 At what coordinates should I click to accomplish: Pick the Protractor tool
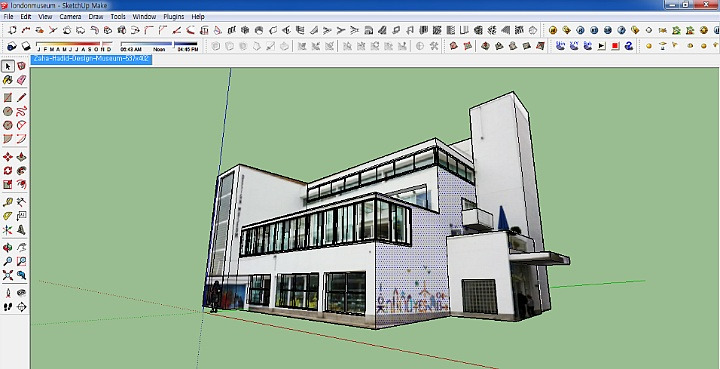tap(8, 216)
